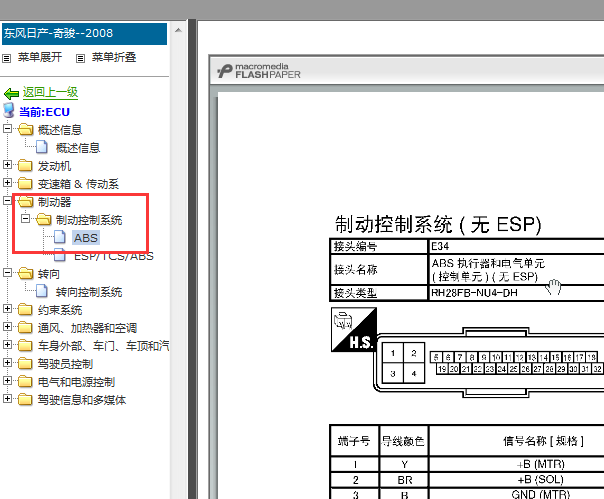Click the 菜单展开 expand-all button
604x499 pixels.
pyautogui.click(x=40, y=57)
